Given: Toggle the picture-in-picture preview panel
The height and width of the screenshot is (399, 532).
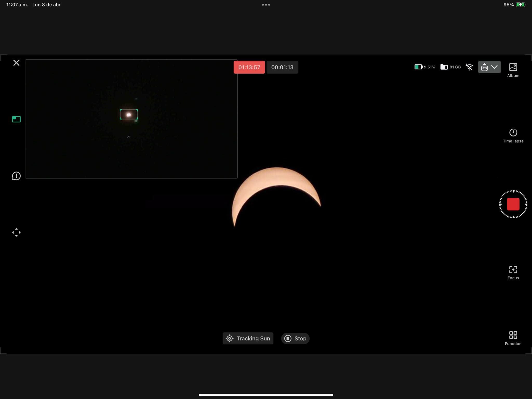Looking at the screenshot, I should point(16,119).
